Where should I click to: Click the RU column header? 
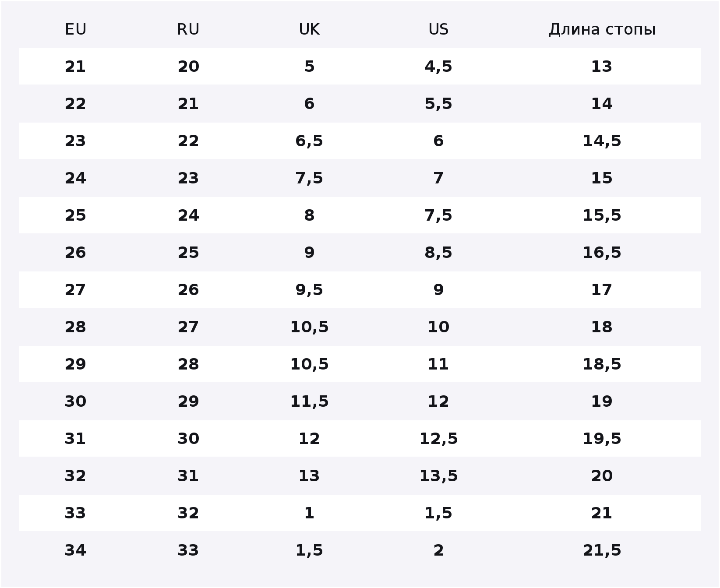coord(188,29)
